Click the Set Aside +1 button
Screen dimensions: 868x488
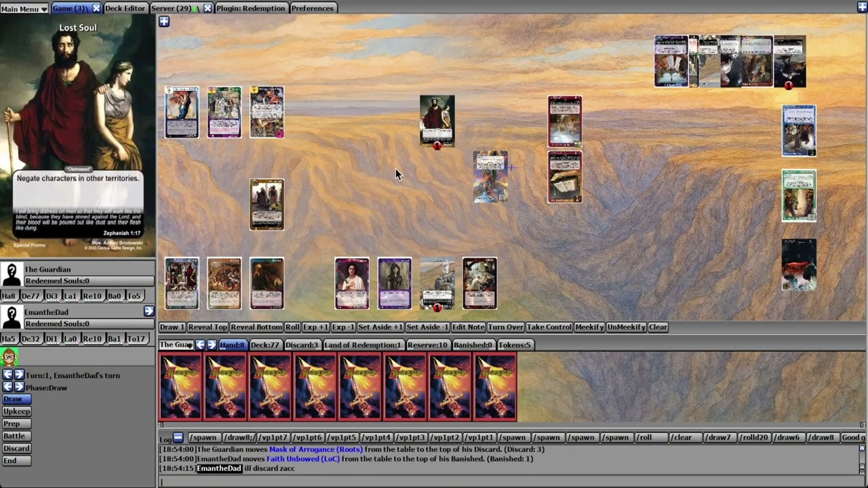[380, 327]
